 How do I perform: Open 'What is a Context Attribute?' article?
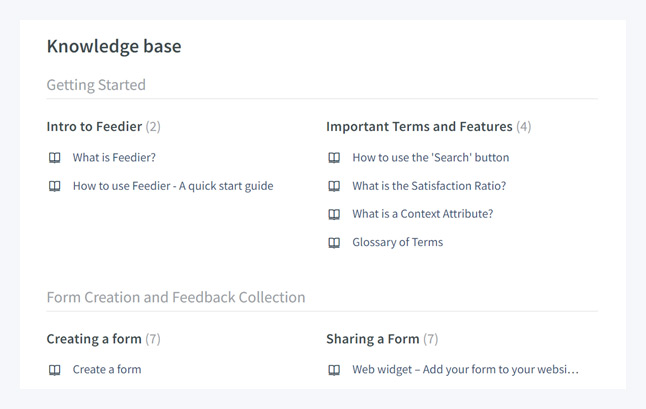(422, 214)
